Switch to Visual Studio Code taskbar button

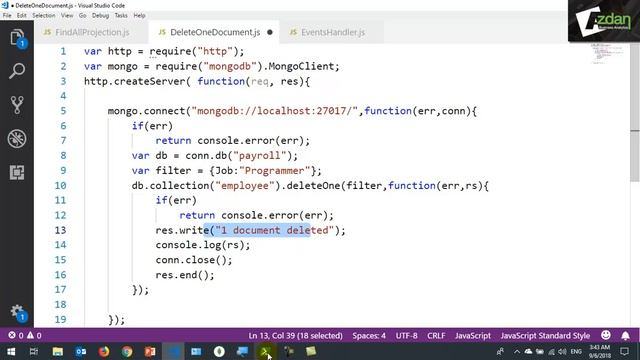[x=173, y=351]
